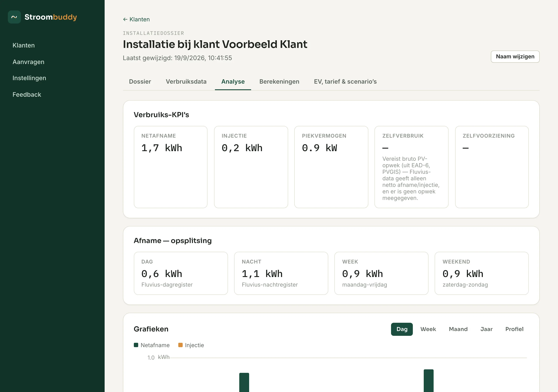Select the Jaar chart range
Screen dimensions: 558x392
(x=486, y=329)
